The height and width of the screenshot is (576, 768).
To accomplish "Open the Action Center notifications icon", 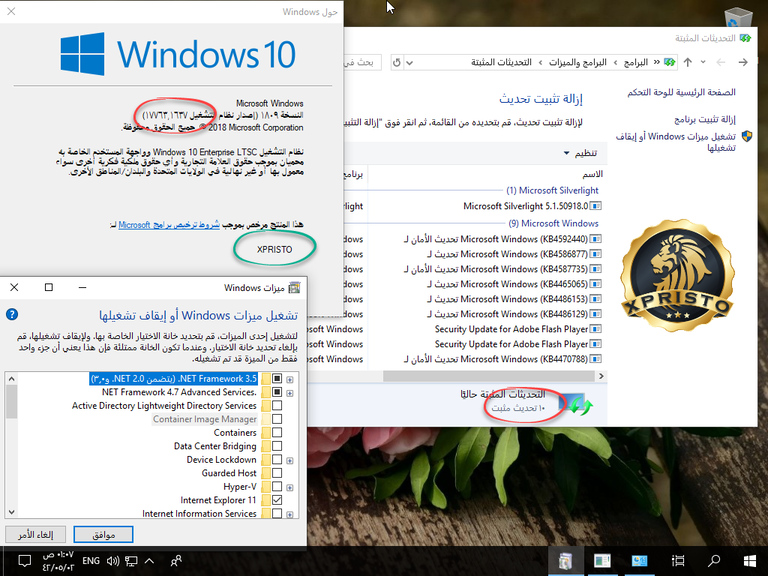I will [24, 561].
